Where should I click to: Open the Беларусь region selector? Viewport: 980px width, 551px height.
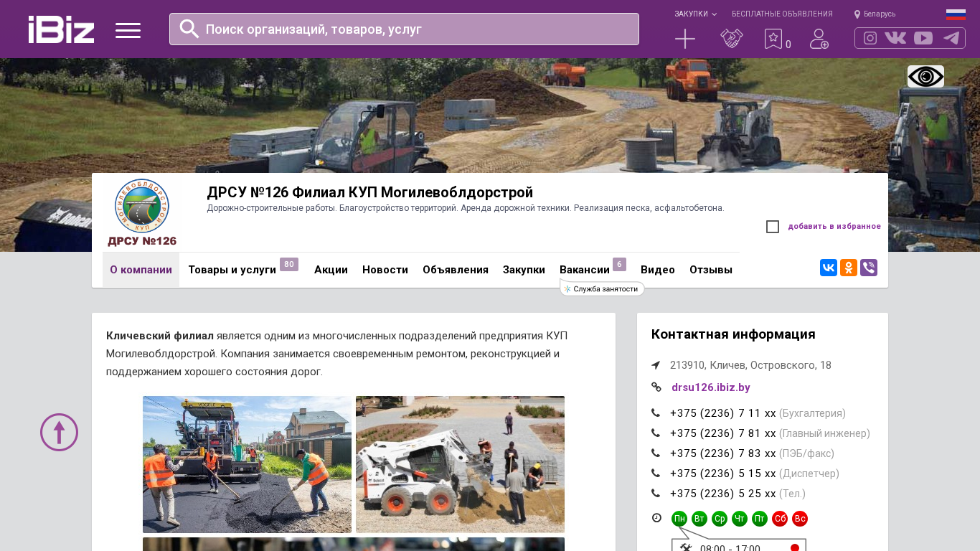pyautogui.click(x=875, y=14)
